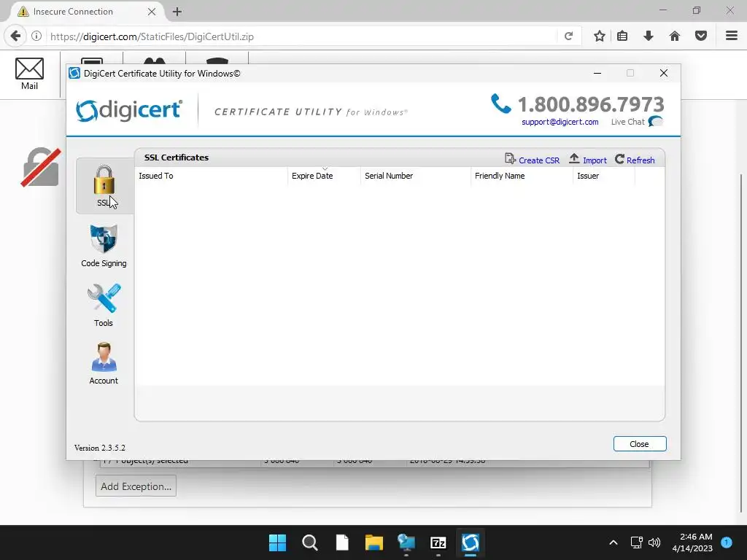Click the computer monitor taskbar app icon

(406, 542)
